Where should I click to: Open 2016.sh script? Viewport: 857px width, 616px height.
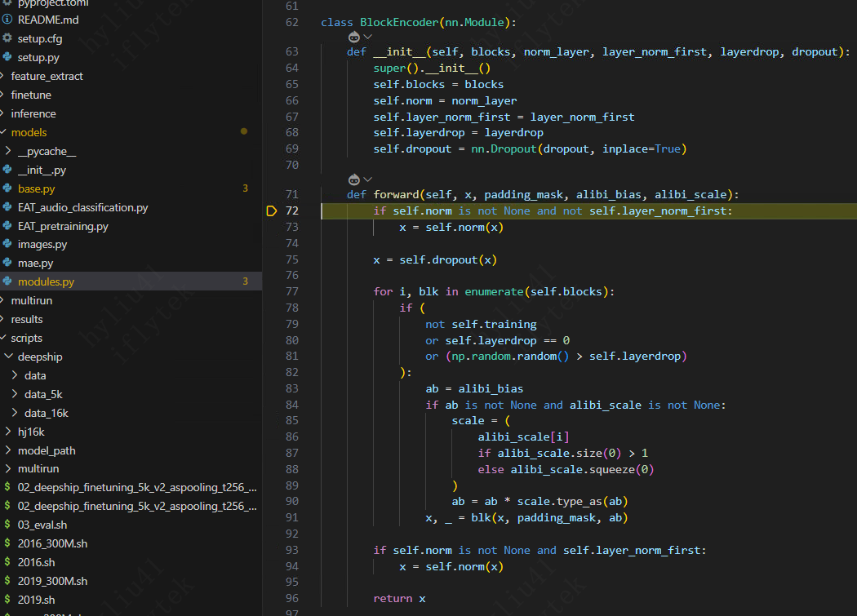click(x=36, y=562)
